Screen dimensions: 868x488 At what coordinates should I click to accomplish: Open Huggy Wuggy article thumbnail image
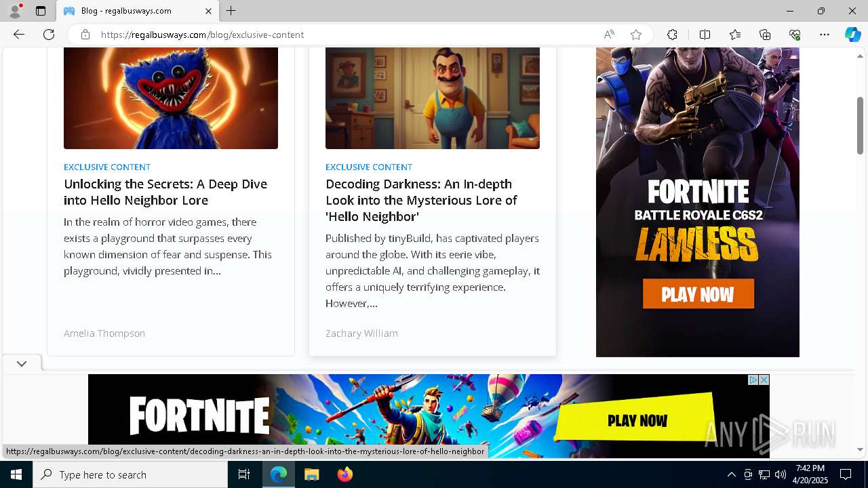point(171,98)
